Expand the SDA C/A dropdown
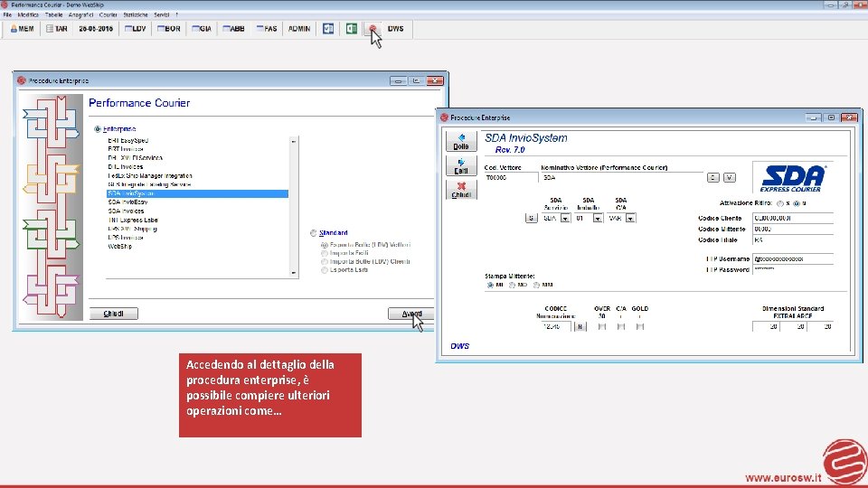 pyautogui.click(x=630, y=219)
